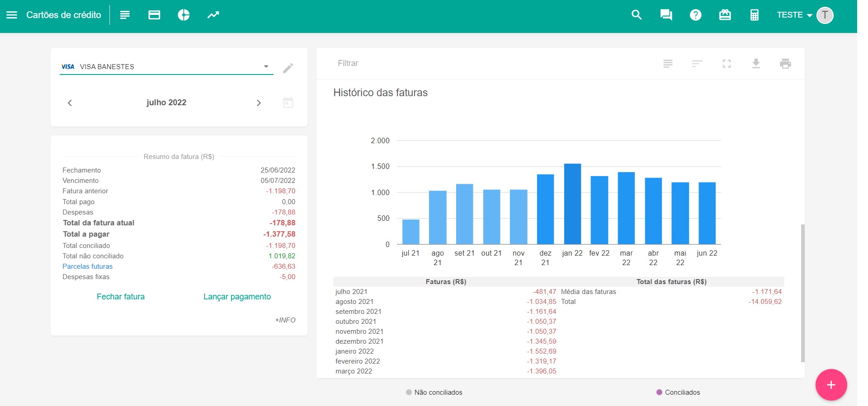Expand the chart to fullscreen
Screen dimensions: 868x406
pos(726,64)
